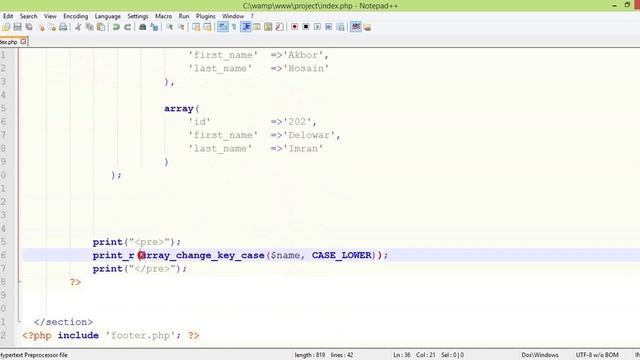Click the array( keyword in the code
This screenshot has width=640, height=360.
pyautogui.click(x=182, y=109)
